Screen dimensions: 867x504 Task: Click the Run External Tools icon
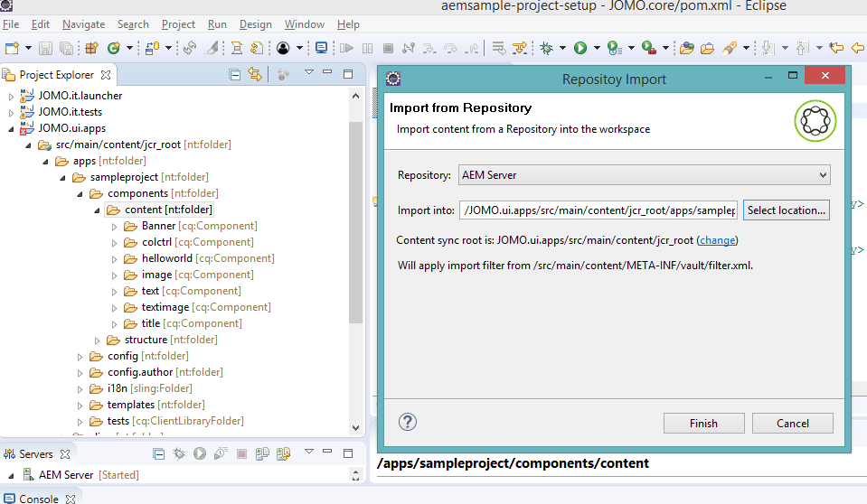point(649,48)
